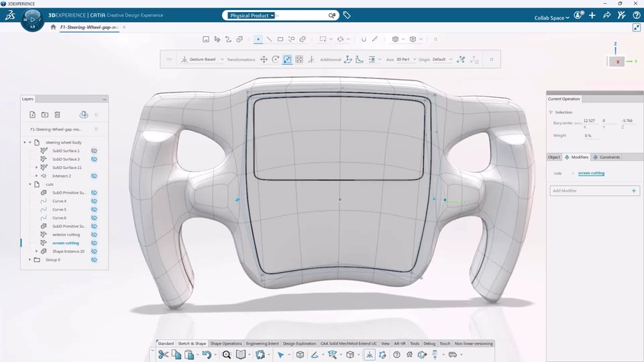Click the new layer icon in Layers panel
644x362 pixels.
(32, 115)
